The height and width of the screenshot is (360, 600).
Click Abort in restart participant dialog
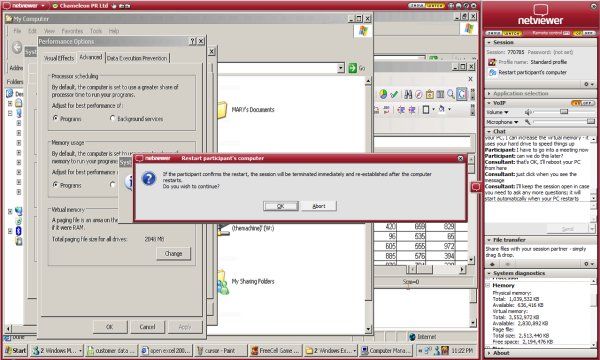[319, 206]
